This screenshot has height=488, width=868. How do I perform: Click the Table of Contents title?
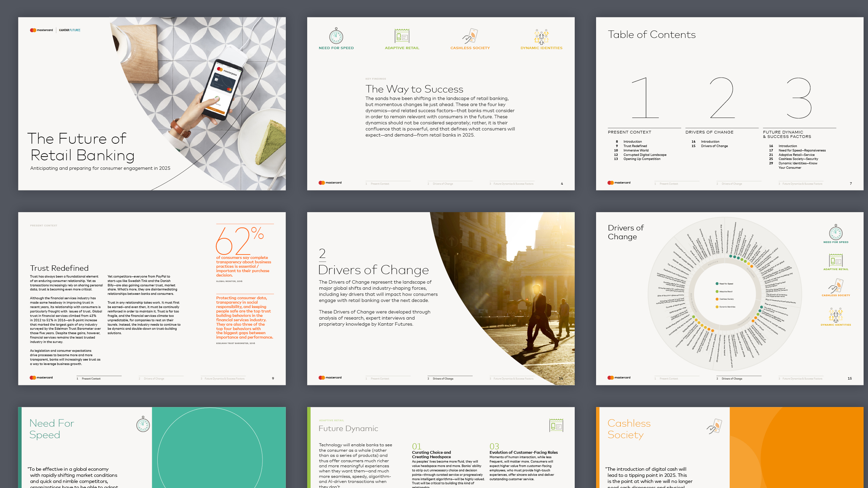[651, 35]
